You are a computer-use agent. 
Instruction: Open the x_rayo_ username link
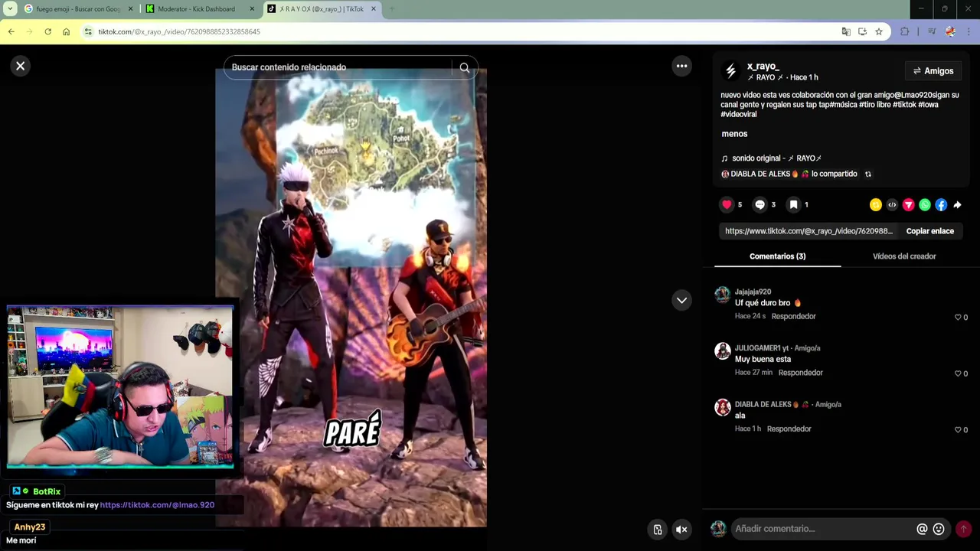pyautogui.click(x=763, y=67)
